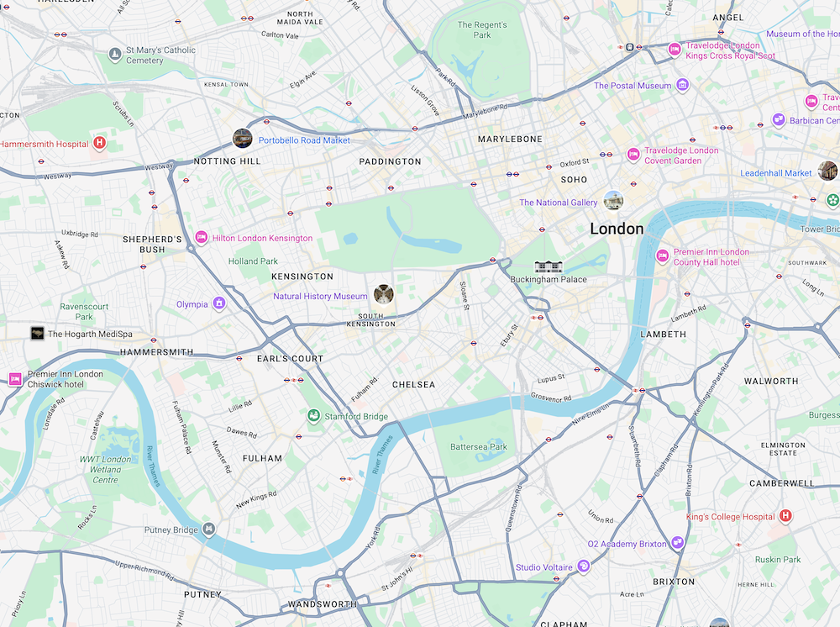This screenshot has width=840, height=627.
Task: Click the Olympia venue pin icon
Action: coord(218,303)
